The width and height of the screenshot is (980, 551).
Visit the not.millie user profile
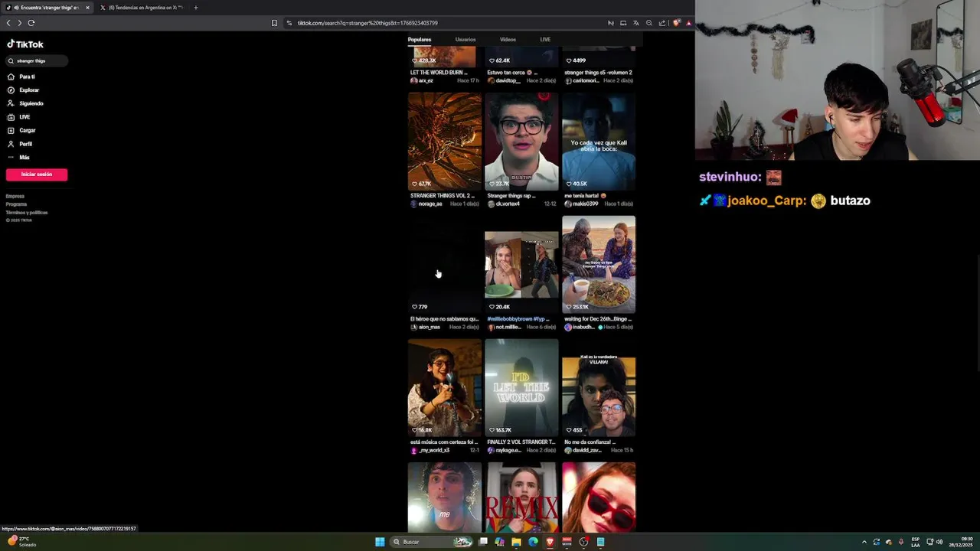[505, 327]
